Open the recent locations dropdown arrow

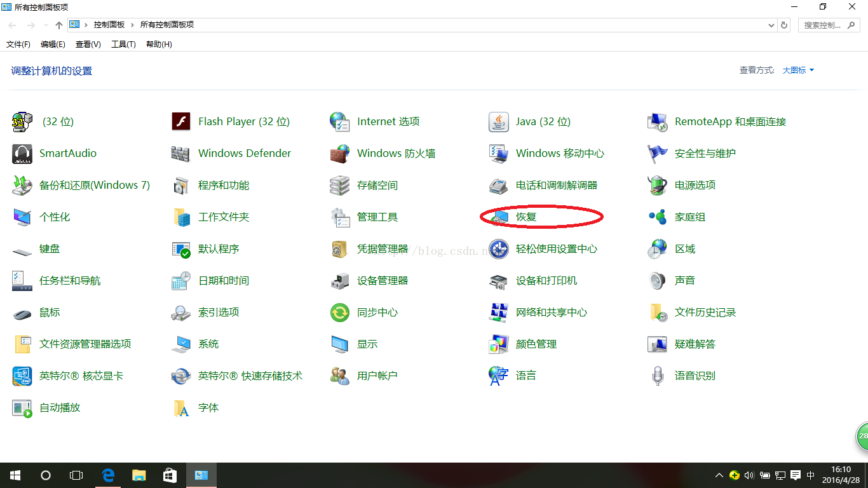pyautogui.click(x=45, y=25)
